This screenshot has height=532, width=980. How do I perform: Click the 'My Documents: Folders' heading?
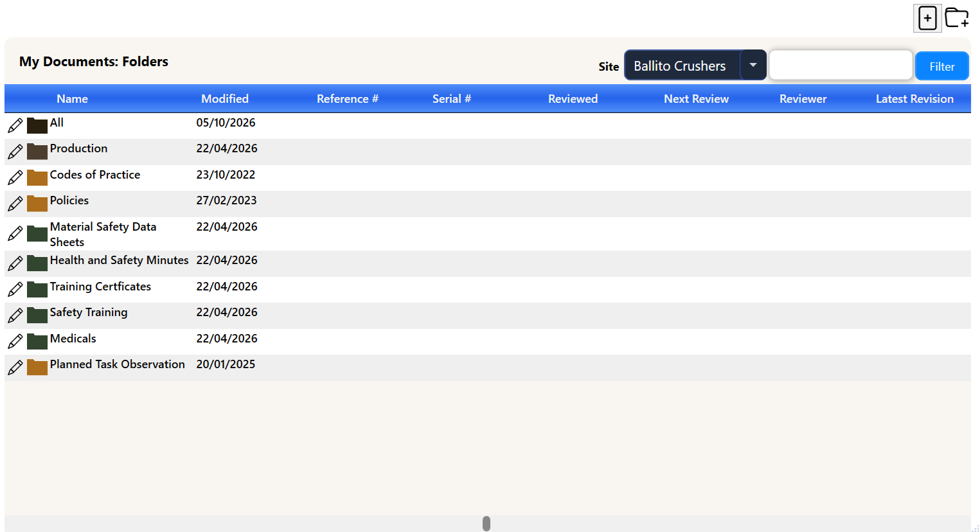click(94, 62)
